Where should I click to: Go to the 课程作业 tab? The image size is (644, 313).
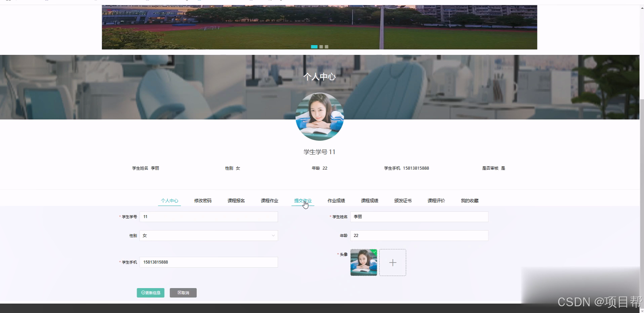point(269,201)
